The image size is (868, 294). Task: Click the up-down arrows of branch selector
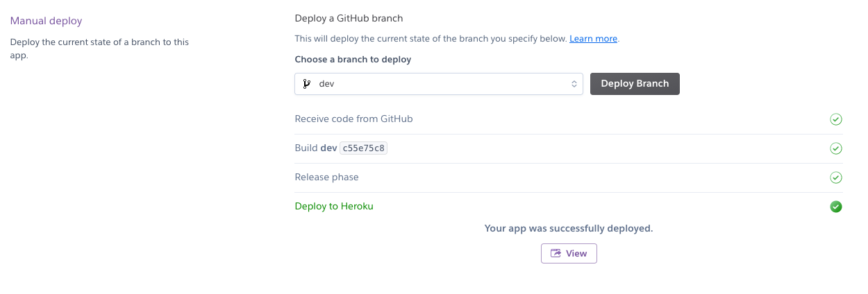(x=574, y=84)
